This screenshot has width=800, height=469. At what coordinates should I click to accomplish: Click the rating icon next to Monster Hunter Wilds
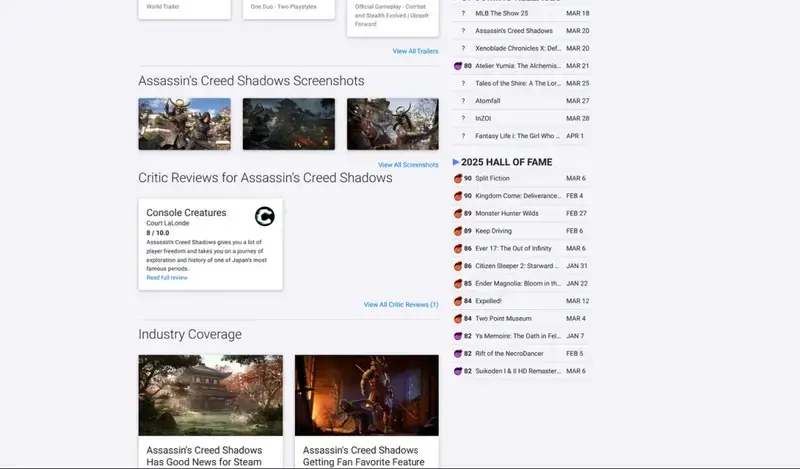pyautogui.click(x=458, y=213)
